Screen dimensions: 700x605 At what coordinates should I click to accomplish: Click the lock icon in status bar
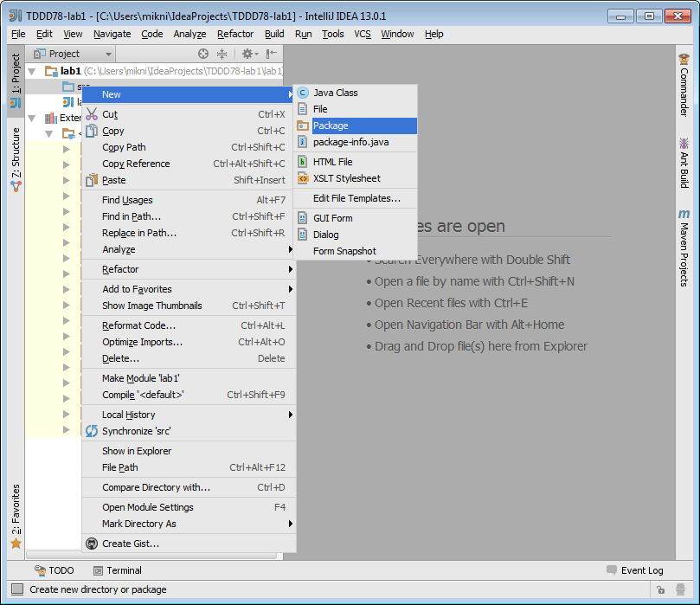click(x=661, y=589)
